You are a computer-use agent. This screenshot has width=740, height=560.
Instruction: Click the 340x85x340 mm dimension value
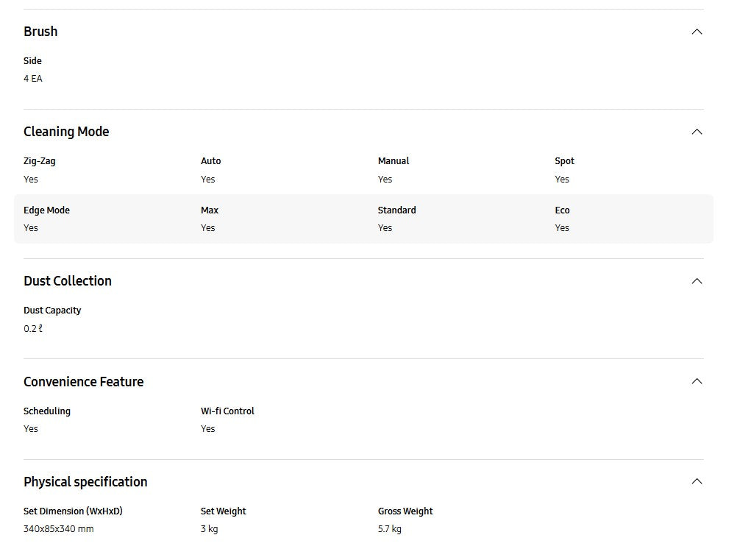pyautogui.click(x=58, y=529)
